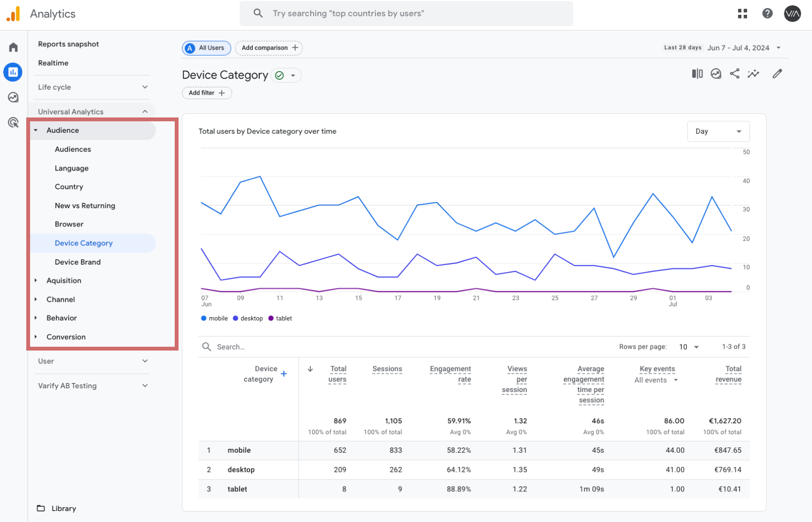
Task: Toggle the mobile series in chart legend
Action: pos(214,319)
